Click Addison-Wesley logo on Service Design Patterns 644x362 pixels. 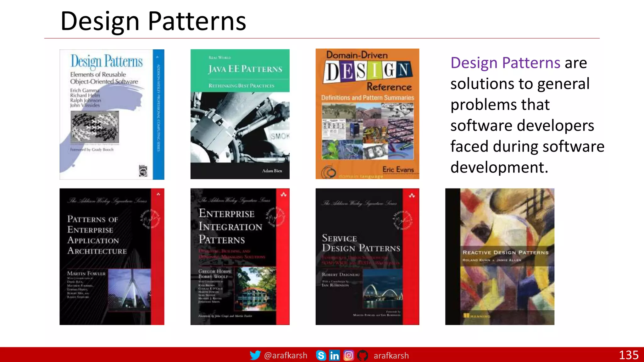[x=412, y=196]
